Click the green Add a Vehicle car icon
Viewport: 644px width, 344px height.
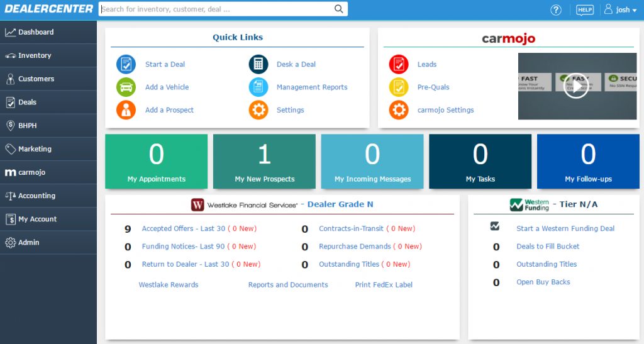[x=126, y=87]
